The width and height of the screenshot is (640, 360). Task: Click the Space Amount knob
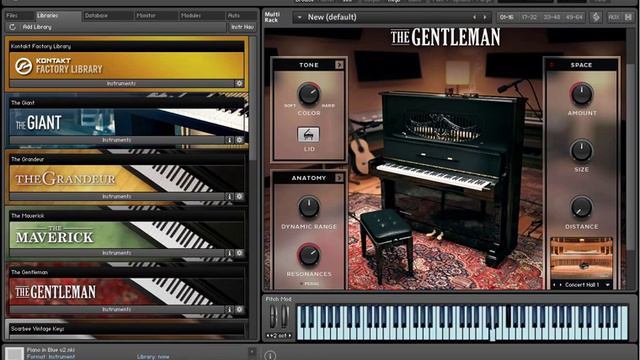(x=581, y=93)
